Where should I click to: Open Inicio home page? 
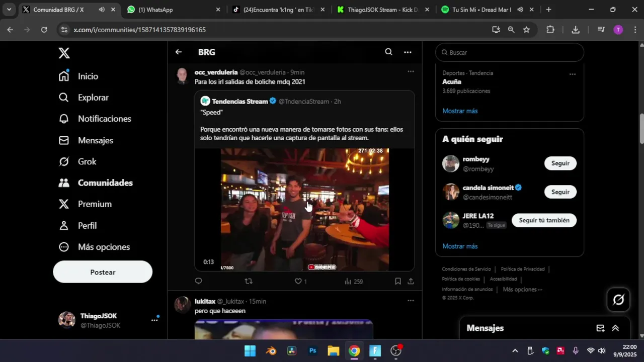pyautogui.click(x=78, y=76)
